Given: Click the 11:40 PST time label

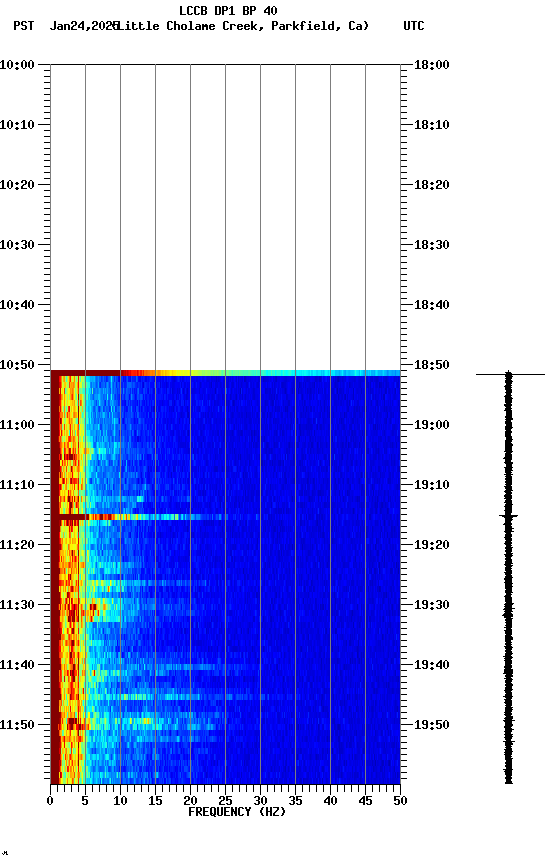Looking at the screenshot, I should point(17,665).
